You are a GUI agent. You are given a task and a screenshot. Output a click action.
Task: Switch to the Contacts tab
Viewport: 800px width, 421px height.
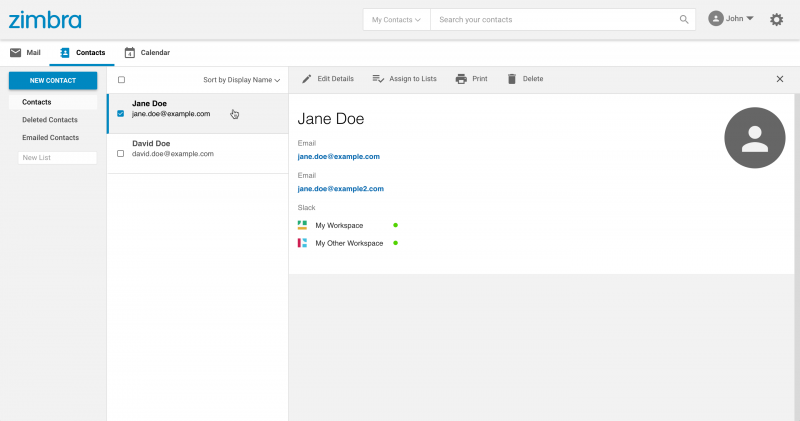[x=82, y=53]
